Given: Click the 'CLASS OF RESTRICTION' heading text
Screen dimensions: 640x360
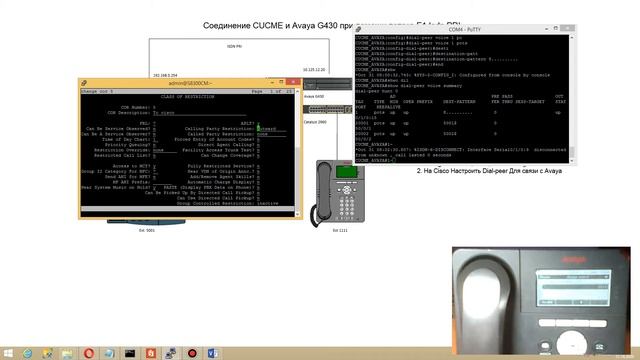Looking at the screenshot, I should [x=187, y=97].
